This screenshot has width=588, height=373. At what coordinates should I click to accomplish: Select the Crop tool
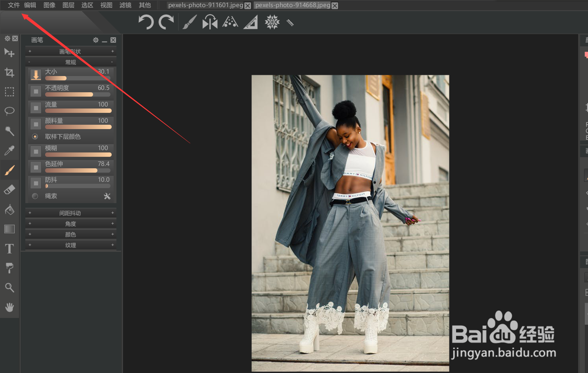tap(10, 72)
